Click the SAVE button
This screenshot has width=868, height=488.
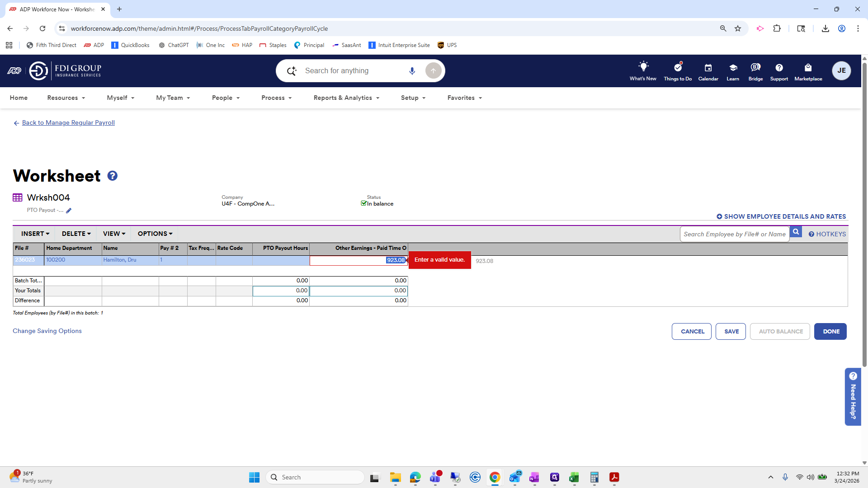(x=731, y=331)
